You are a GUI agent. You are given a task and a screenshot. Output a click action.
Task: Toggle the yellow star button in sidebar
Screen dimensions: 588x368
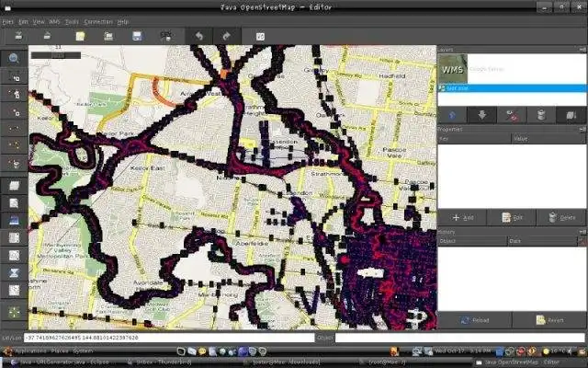pos(15,312)
